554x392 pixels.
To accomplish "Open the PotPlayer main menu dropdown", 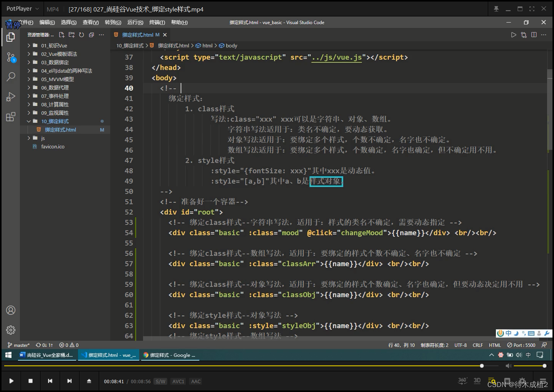I will [23, 9].
